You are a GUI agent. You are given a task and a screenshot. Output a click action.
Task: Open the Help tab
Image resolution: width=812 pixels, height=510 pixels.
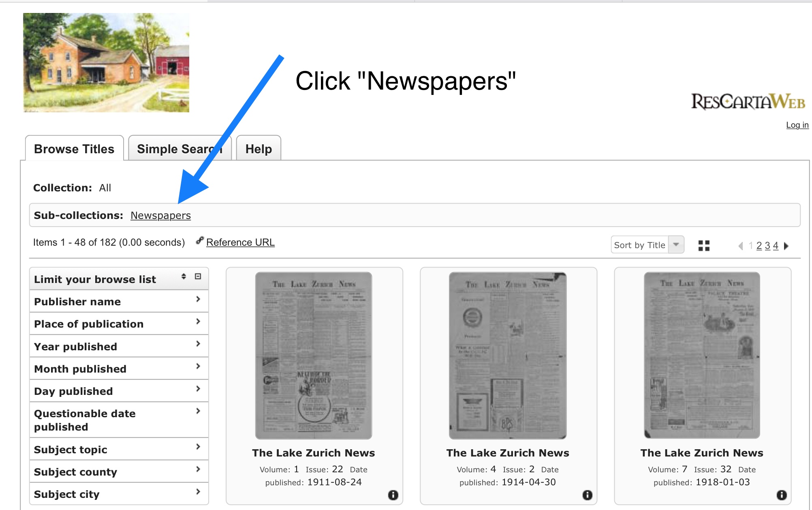coord(259,149)
